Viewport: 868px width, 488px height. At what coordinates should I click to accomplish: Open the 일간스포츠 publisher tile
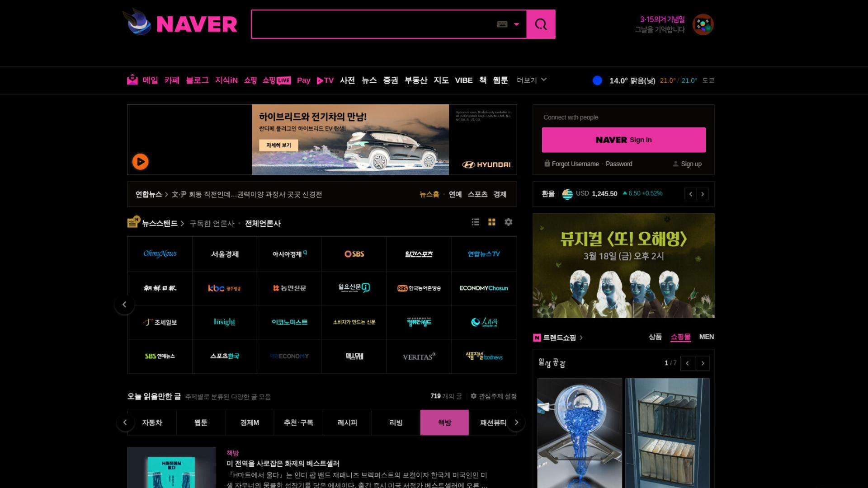419,254
